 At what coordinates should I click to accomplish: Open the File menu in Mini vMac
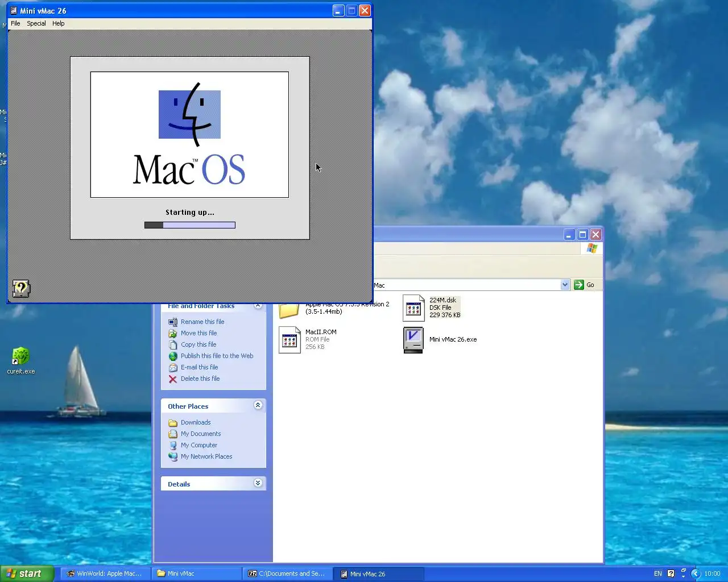tap(15, 23)
